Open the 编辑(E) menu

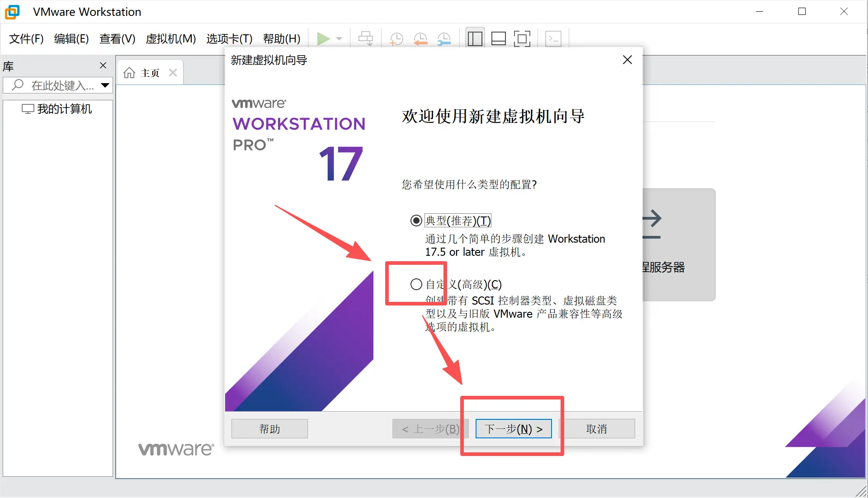[x=71, y=39]
